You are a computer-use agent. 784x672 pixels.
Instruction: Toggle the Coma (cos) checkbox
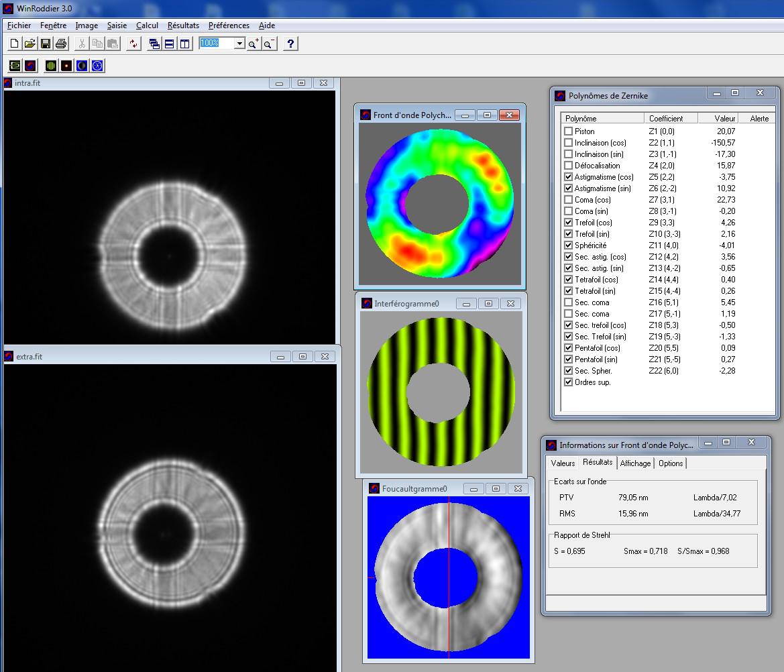tap(569, 200)
